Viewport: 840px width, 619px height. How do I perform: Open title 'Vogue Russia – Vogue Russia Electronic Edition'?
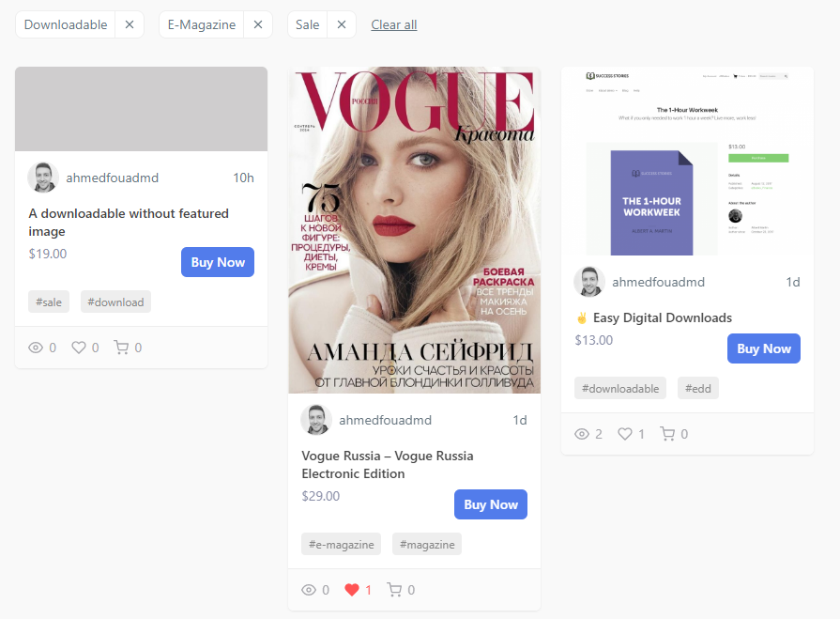(x=388, y=465)
